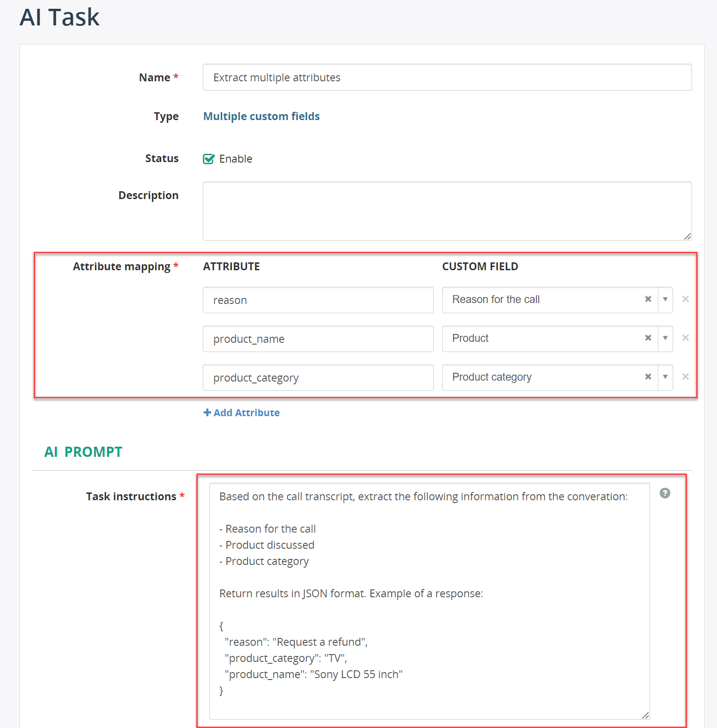
Task: Click inside the Description text area
Action: click(x=447, y=211)
